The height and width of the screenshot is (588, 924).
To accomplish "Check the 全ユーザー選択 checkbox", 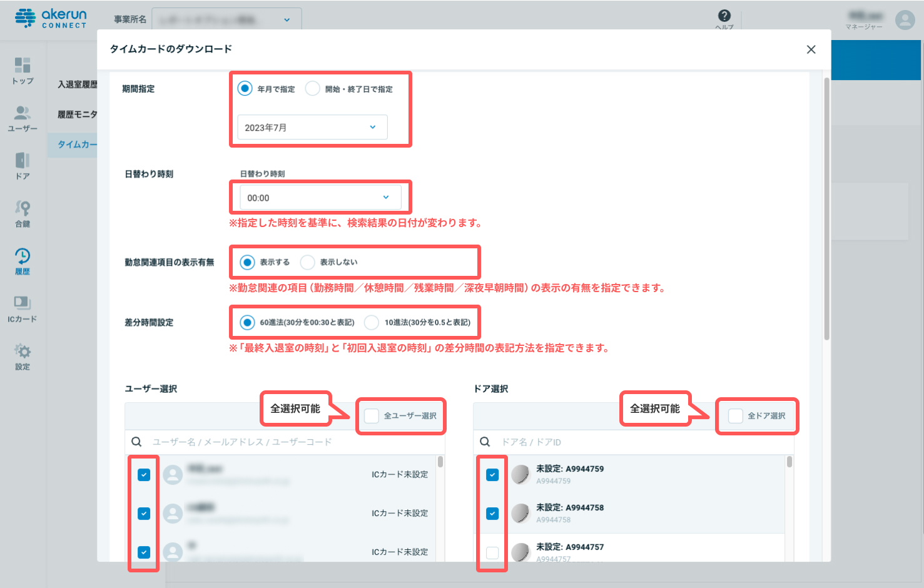I will pyautogui.click(x=372, y=416).
